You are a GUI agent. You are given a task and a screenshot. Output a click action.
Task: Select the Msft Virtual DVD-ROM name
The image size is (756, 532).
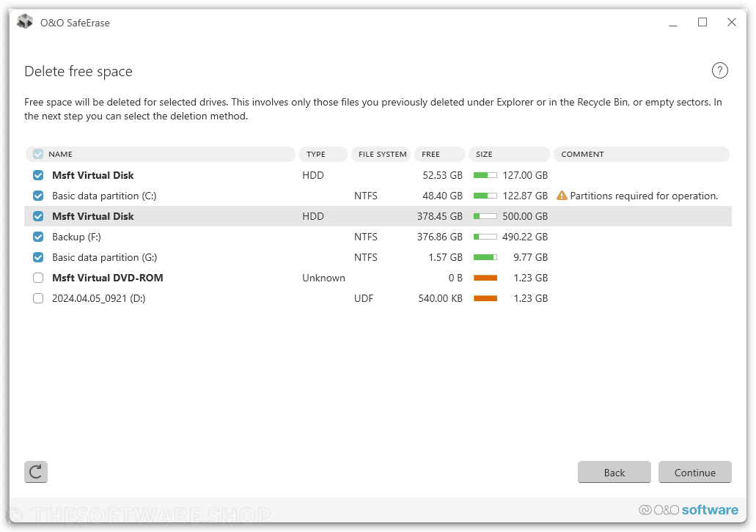108,278
